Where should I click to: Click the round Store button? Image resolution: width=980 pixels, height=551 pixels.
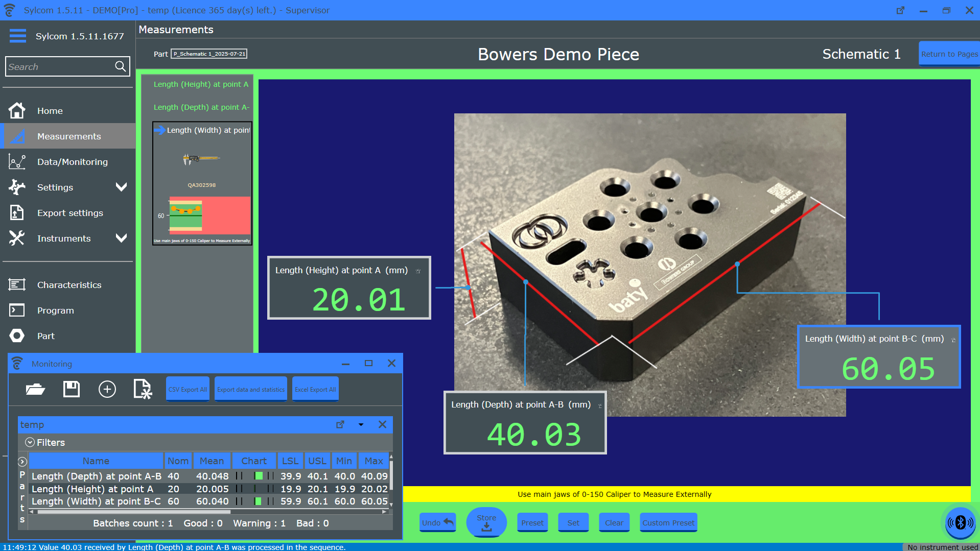click(486, 522)
